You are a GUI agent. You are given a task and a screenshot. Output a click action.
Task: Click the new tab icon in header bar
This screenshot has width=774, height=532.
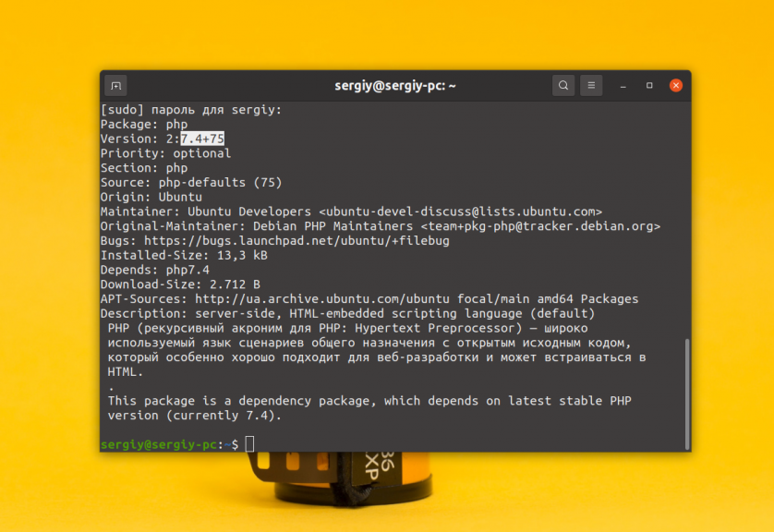pos(115,85)
